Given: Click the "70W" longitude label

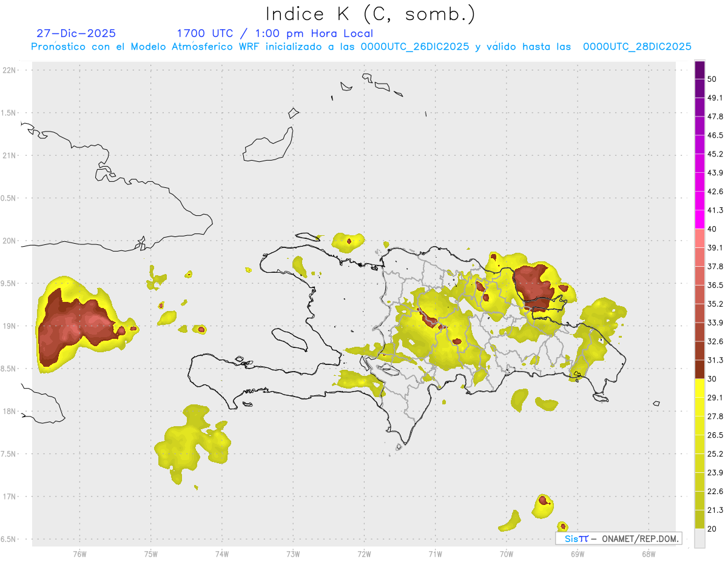Looking at the screenshot, I should pyautogui.click(x=506, y=554).
